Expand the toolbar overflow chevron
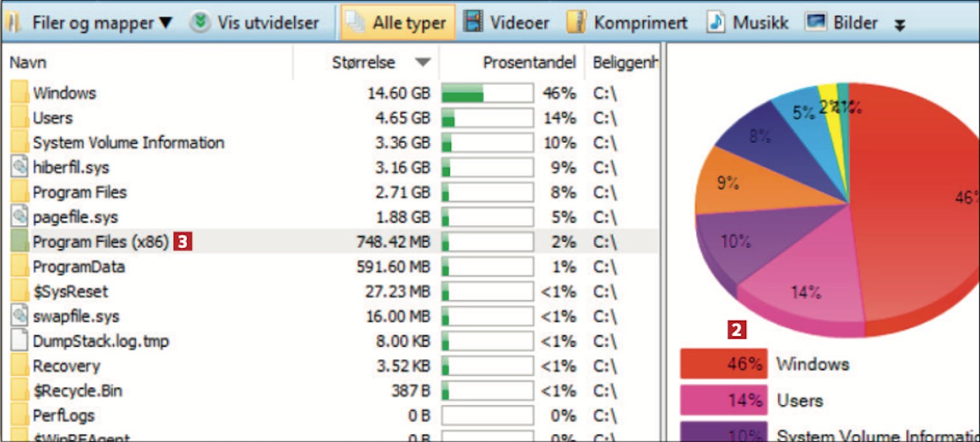980x442 pixels. (900, 25)
